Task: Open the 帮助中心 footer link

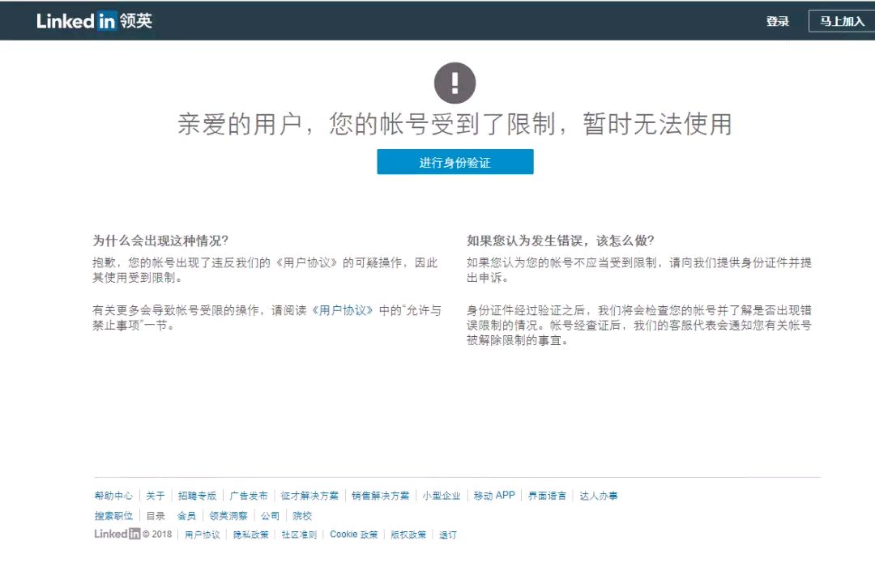Action: [113, 495]
